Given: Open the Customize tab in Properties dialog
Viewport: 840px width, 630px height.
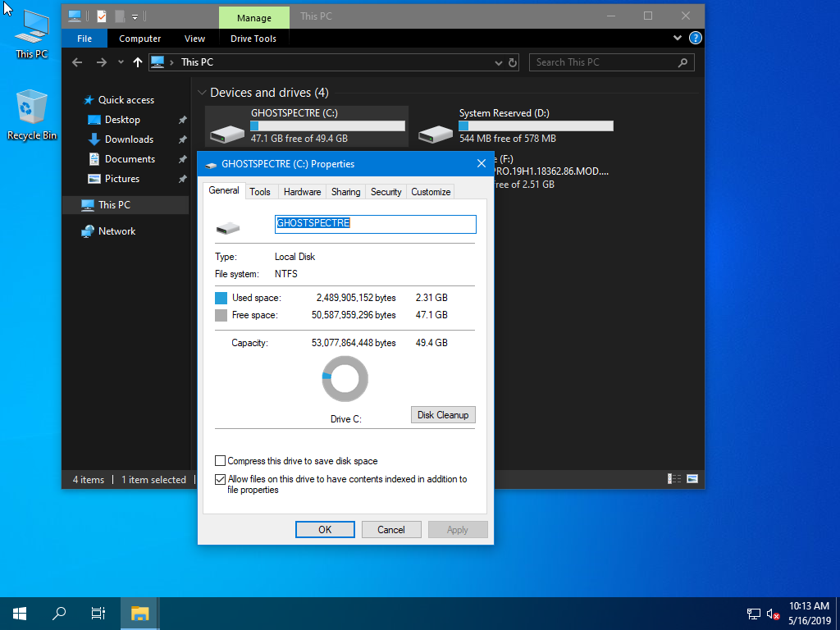Looking at the screenshot, I should coord(431,192).
